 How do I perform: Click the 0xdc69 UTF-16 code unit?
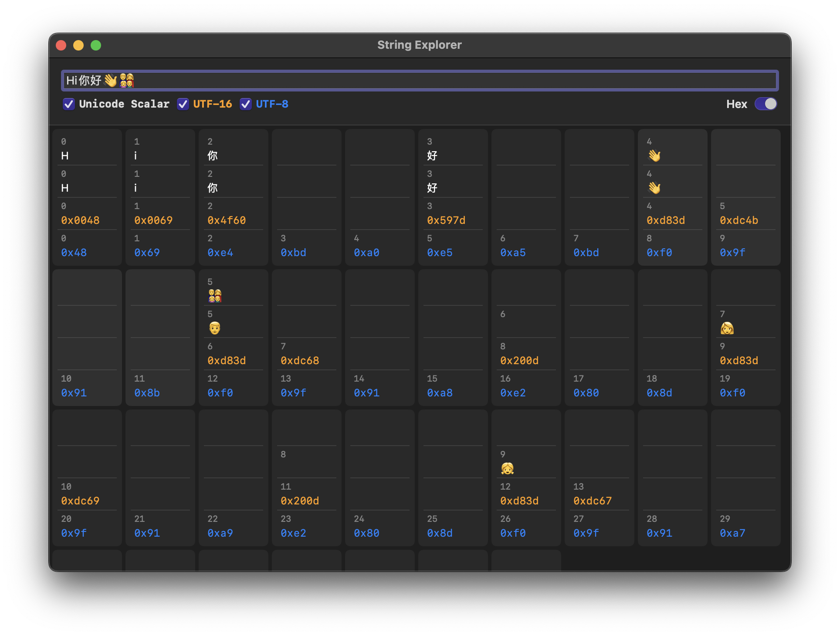click(80, 501)
